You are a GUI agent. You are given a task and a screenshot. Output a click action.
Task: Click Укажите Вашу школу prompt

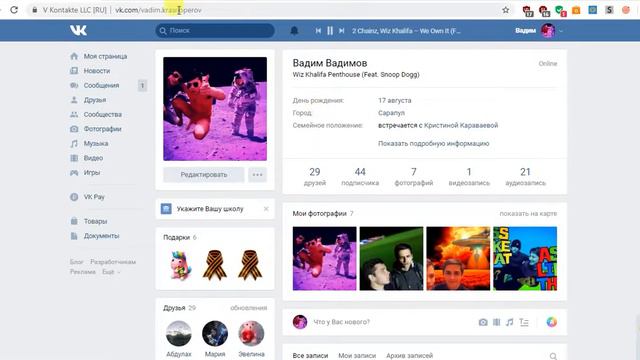[210, 209]
